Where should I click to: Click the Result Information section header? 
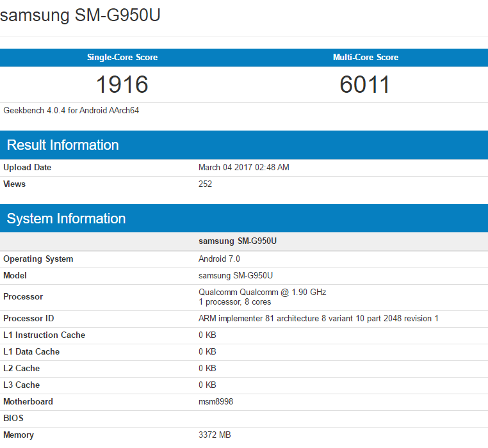tap(63, 145)
